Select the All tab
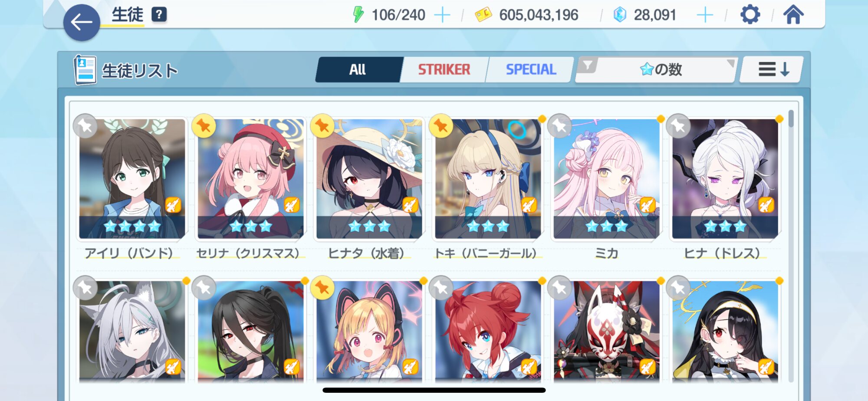Image resolution: width=868 pixels, height=401 pixels. pos(358,69)
